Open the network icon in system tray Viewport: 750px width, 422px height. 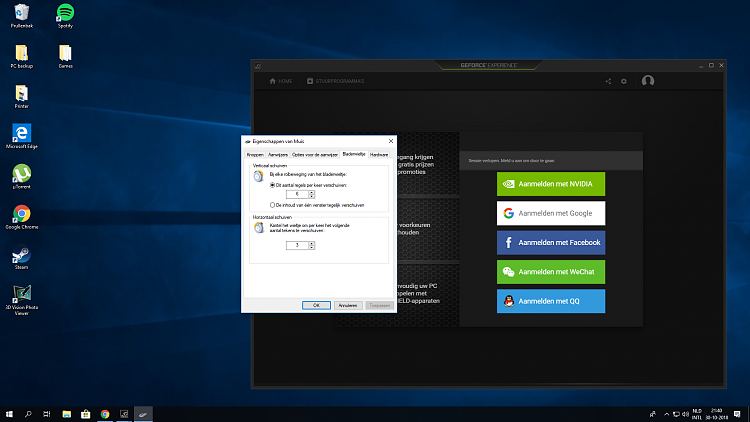(x=676, y=414)
